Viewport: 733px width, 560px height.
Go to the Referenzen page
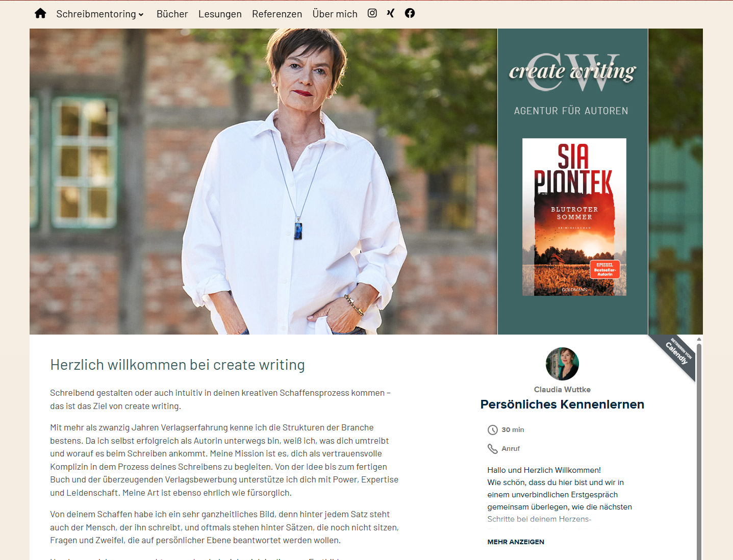(277, 14)
